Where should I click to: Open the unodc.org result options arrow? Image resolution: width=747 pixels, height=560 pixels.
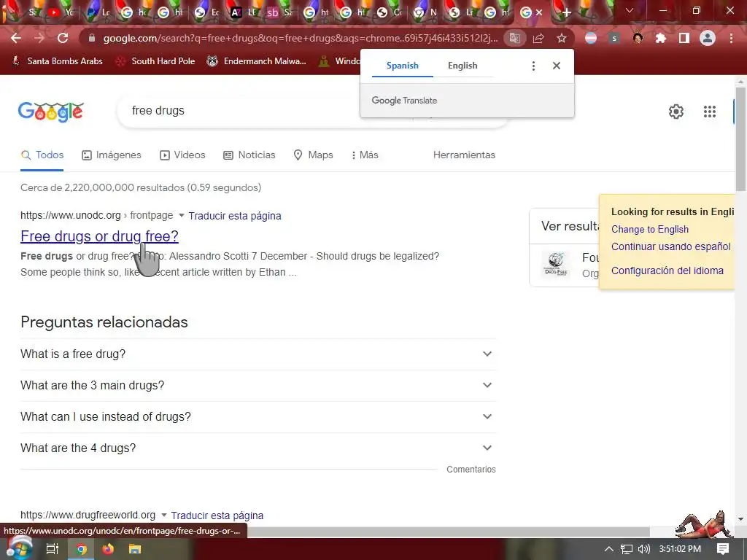(181, 216)
